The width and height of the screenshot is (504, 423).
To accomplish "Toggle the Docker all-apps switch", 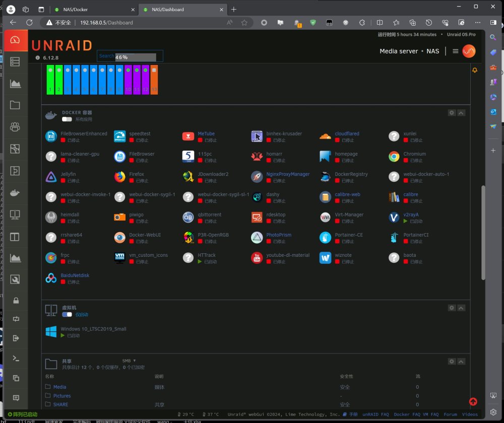I will pyautogui.click(x=67, y=119).
